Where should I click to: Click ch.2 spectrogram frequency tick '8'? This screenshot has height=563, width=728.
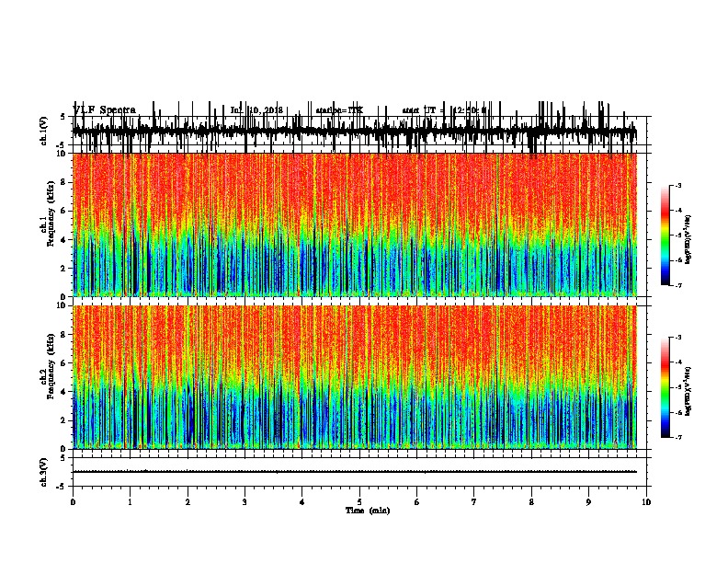(x=64, y=335)
